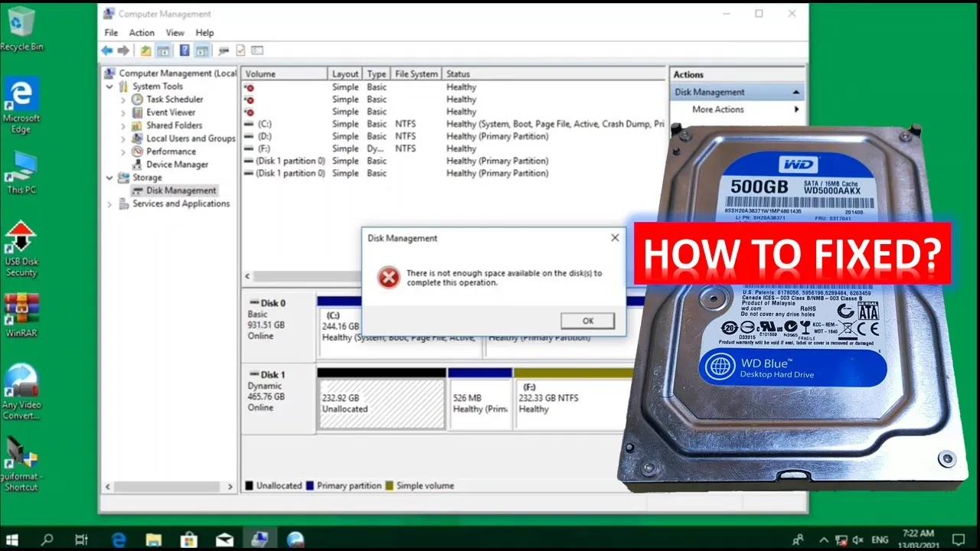Click the Forward arrow in the toolbar
This screenshot has height=551, width=980.
(123, 51)
